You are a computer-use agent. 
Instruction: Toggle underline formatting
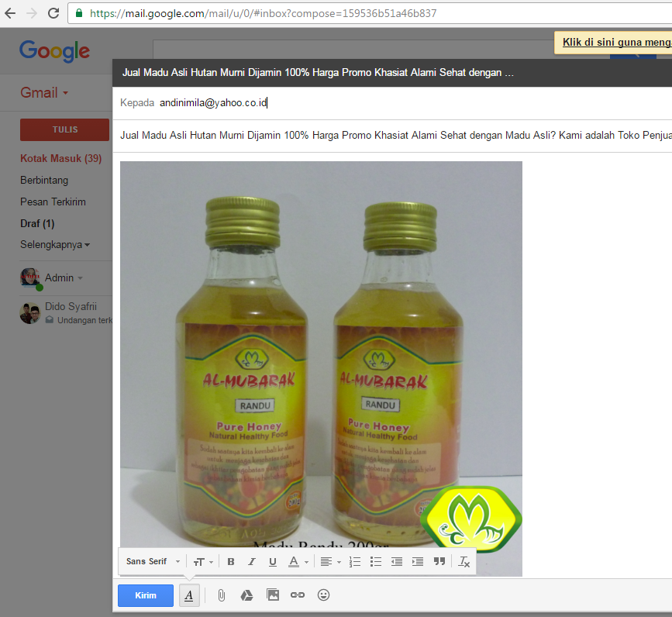[x=273, y=562]
